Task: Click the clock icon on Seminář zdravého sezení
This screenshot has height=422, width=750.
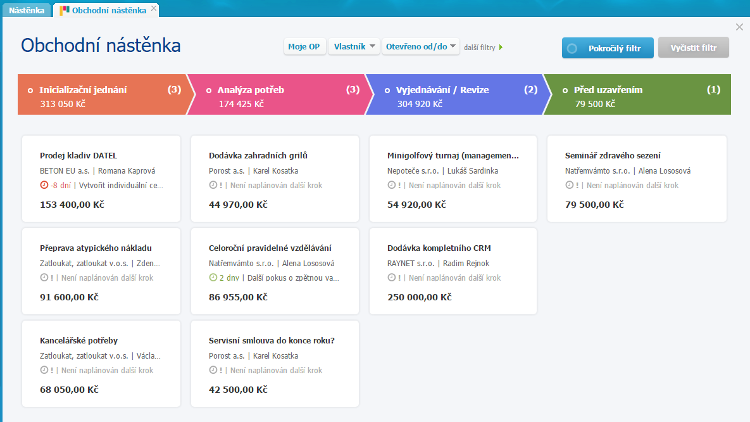Action: (569, 185)
